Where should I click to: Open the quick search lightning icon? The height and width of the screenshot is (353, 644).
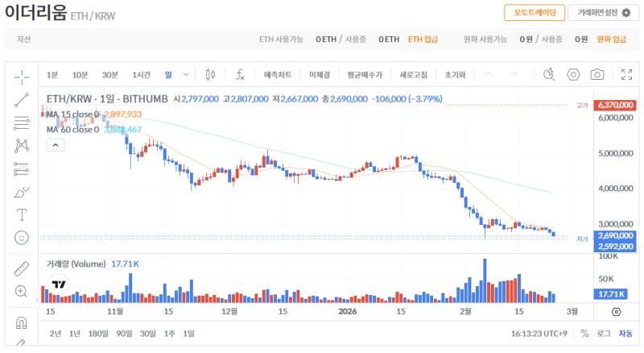pos(549,74)
